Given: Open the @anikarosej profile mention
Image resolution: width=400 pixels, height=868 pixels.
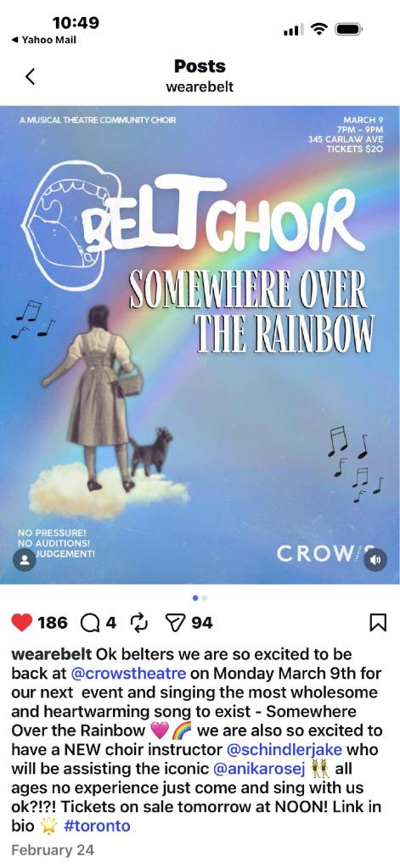Looking at the screenshot, I should [259, 769].
